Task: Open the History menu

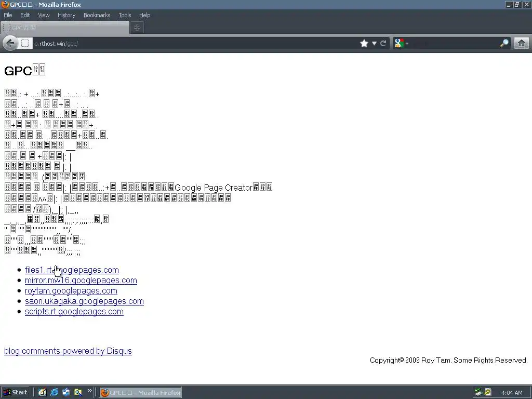Action: pos(66,15)
